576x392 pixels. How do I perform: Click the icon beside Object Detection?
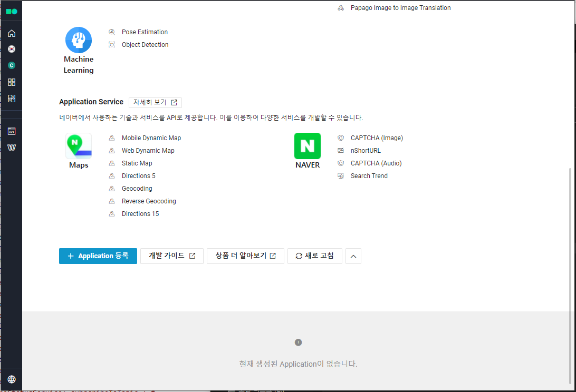(x=112, y=44)
